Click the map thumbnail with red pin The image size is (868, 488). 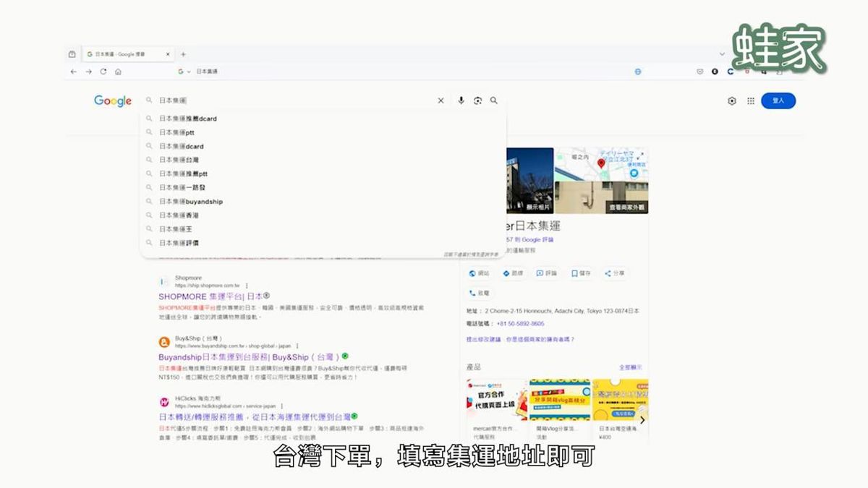(601, 164)
